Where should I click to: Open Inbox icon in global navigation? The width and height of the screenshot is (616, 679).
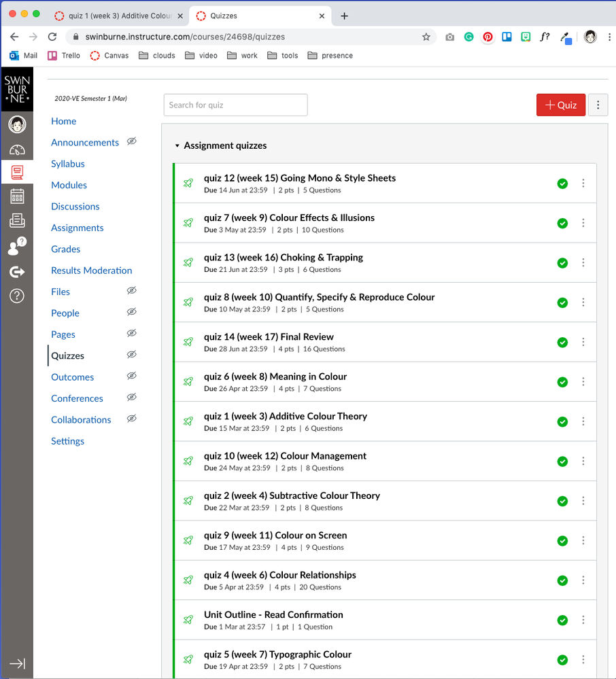17,220
